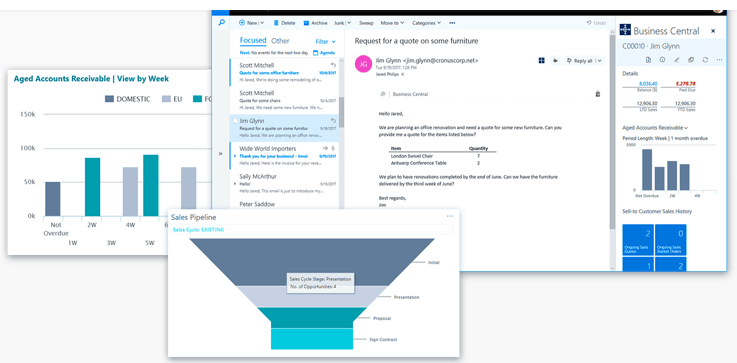
Task: Expand the Filter dropdown in message list
Action: tap(325, 41)
